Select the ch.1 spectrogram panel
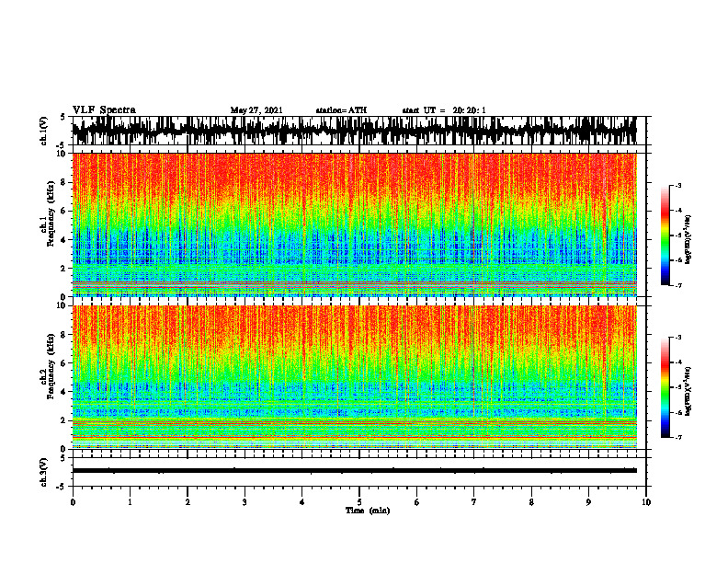 point(355,224)
